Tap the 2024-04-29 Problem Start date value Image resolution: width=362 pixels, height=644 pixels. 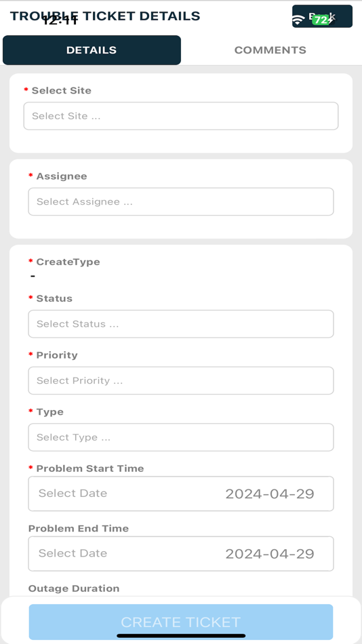270,494
